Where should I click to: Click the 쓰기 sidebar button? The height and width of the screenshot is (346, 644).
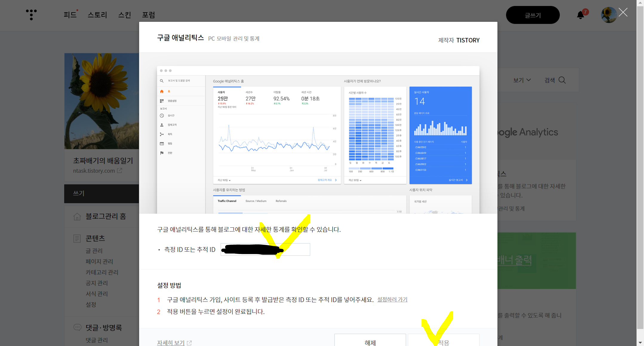pyautogui.click(x=102, y=194)
